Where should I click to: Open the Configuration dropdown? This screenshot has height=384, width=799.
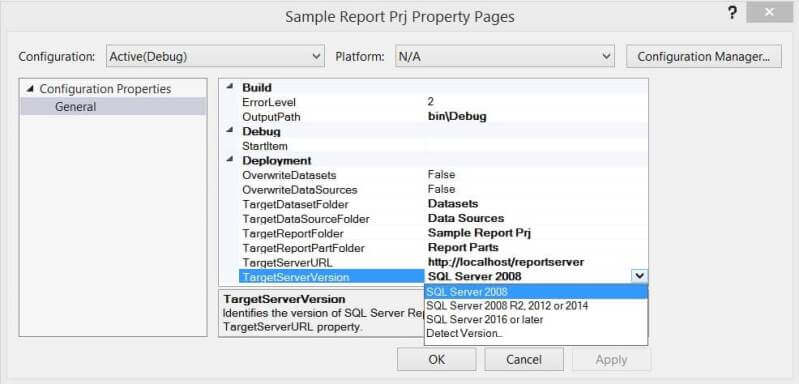(x=215, y=57)
